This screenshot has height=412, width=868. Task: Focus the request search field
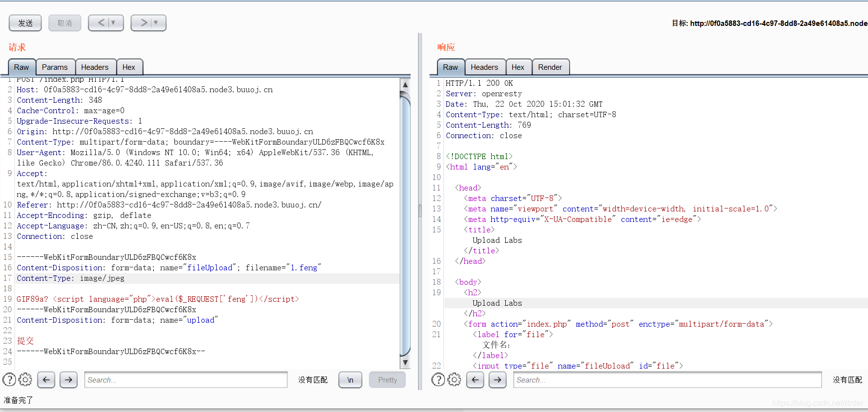[186, 380]
